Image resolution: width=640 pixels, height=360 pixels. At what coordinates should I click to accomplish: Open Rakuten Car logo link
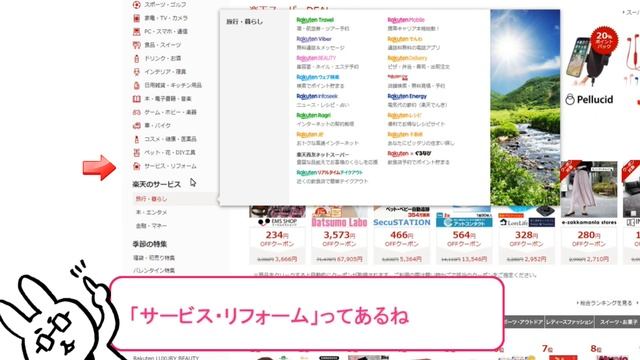398,77
